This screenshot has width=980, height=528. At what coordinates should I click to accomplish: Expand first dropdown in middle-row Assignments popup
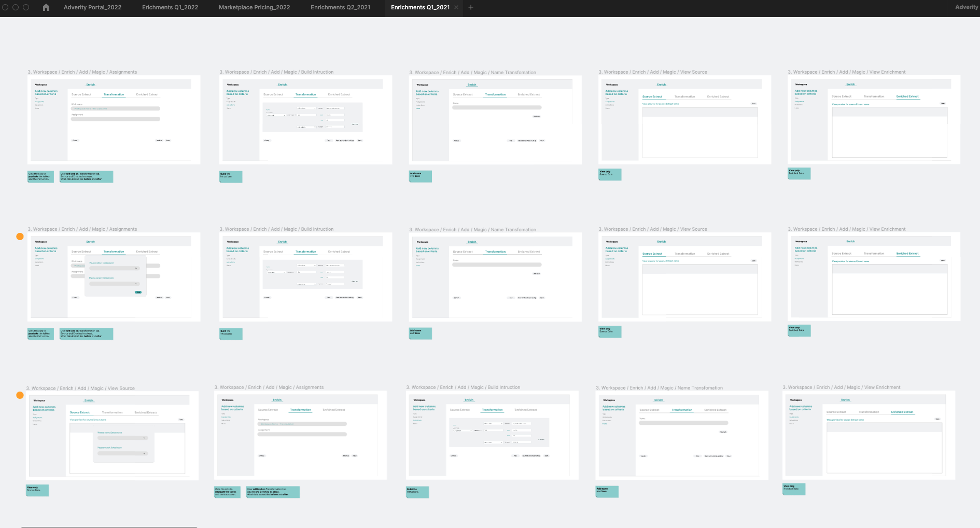(x=115, y=268)
